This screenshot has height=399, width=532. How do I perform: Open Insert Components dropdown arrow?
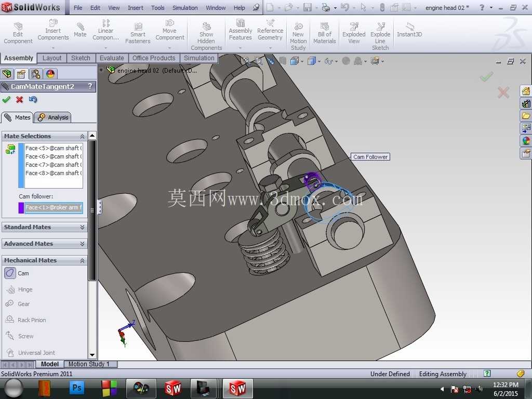(x=53, y=48)
